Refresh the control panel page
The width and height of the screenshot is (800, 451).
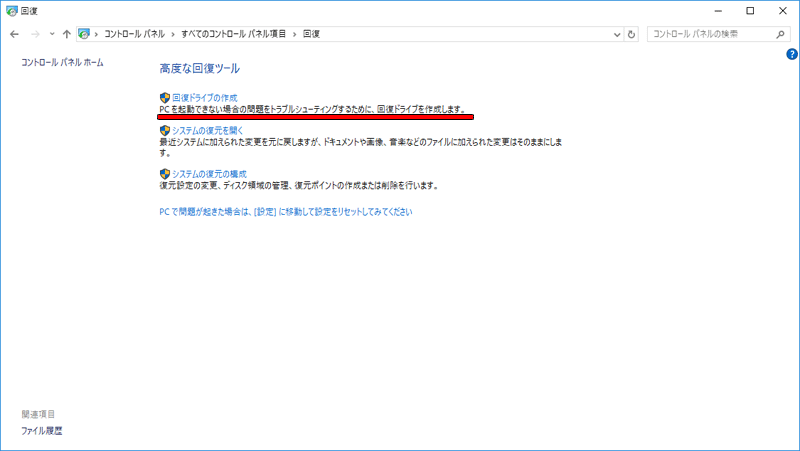[631, 34]
